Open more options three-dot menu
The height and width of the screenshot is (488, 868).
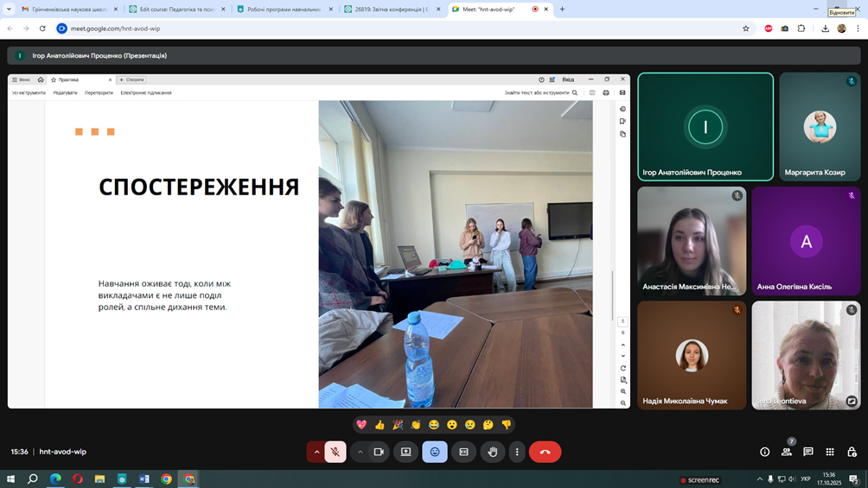517,452
